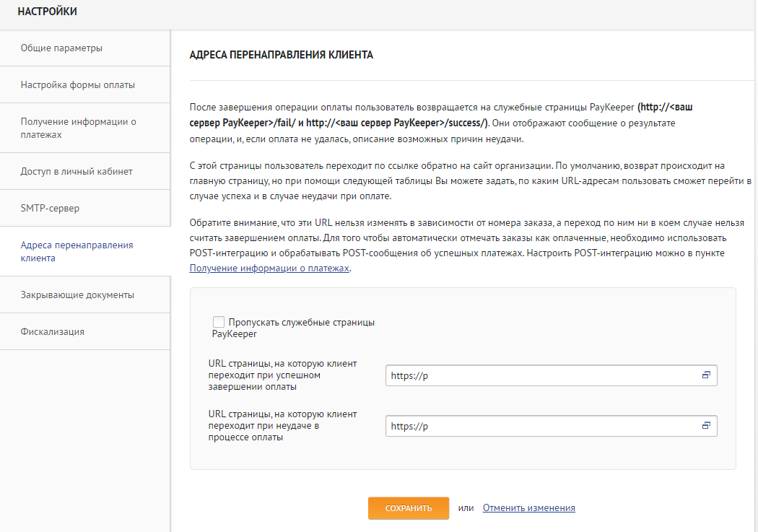Go to 'Настройка формы оплаты' section

pyautogui.click(x=77, y=85)
